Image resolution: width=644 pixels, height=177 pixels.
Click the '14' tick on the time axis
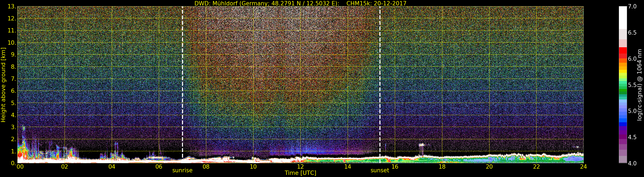click(347, 166)
